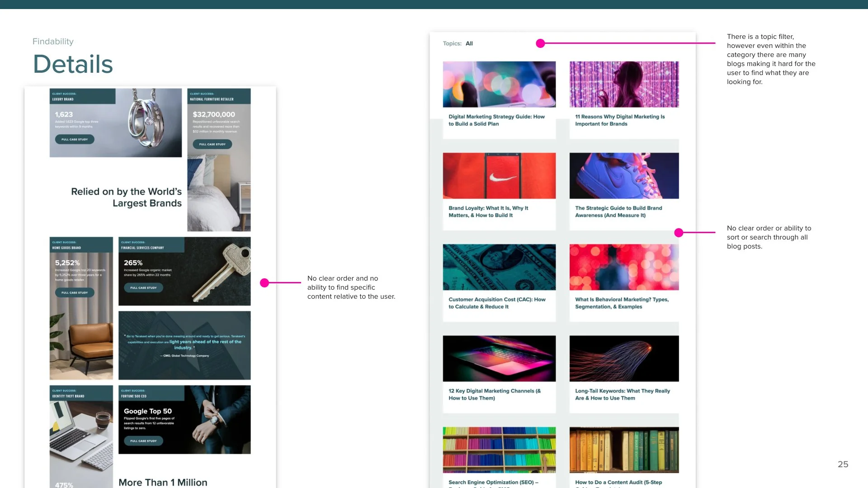Click Full Case Study on National Furniture Retailer card

click(x=212, y=145)
